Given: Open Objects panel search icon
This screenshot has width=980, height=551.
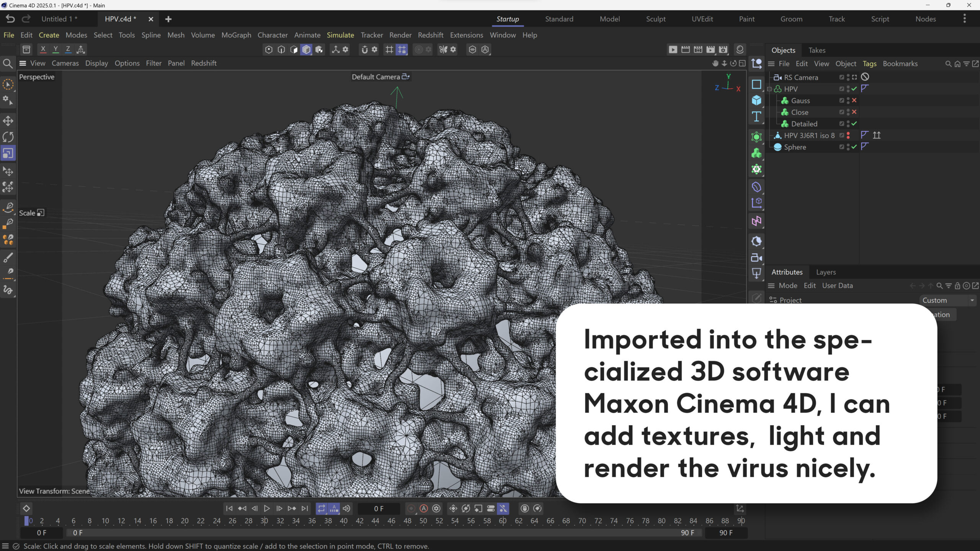Looking at the screenshot, I should pyautogui.click(x=948, y=64).
